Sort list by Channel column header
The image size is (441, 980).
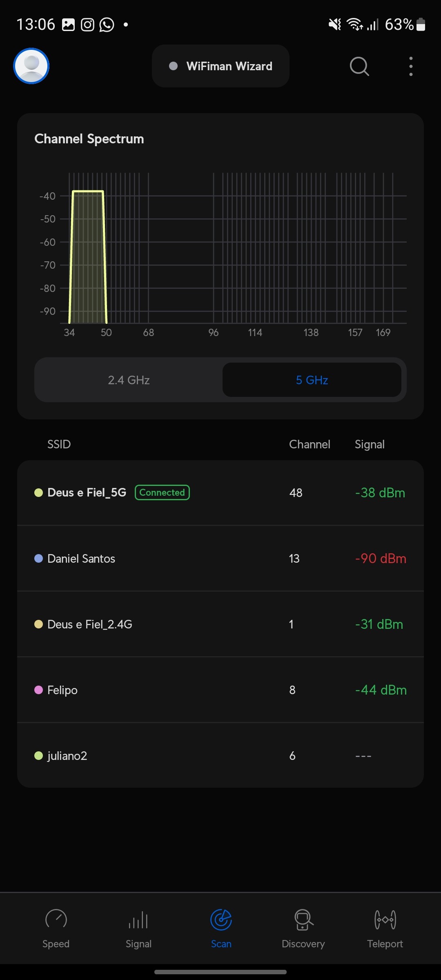click(x=310, y=444)
